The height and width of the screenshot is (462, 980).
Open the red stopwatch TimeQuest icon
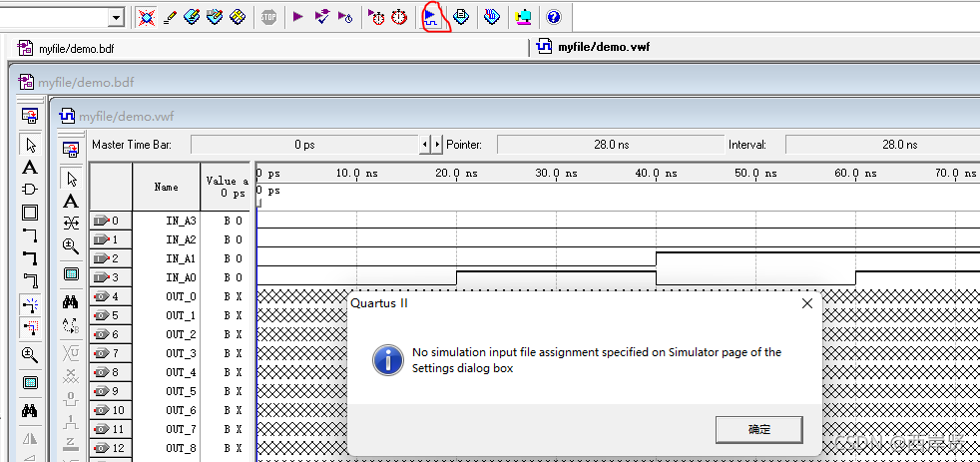pyautogui.click(x=399, y=17)
